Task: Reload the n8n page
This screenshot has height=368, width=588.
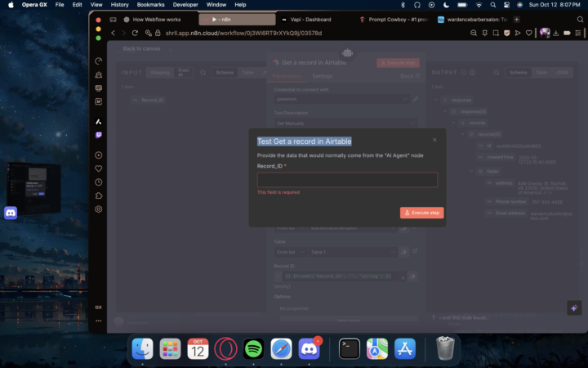Action: 135,33
